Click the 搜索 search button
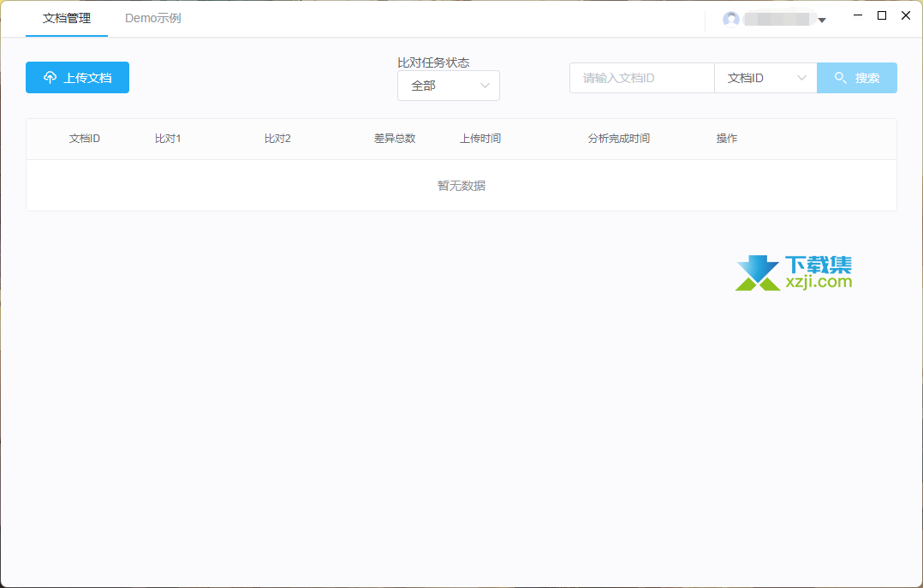 coord(856,78)
